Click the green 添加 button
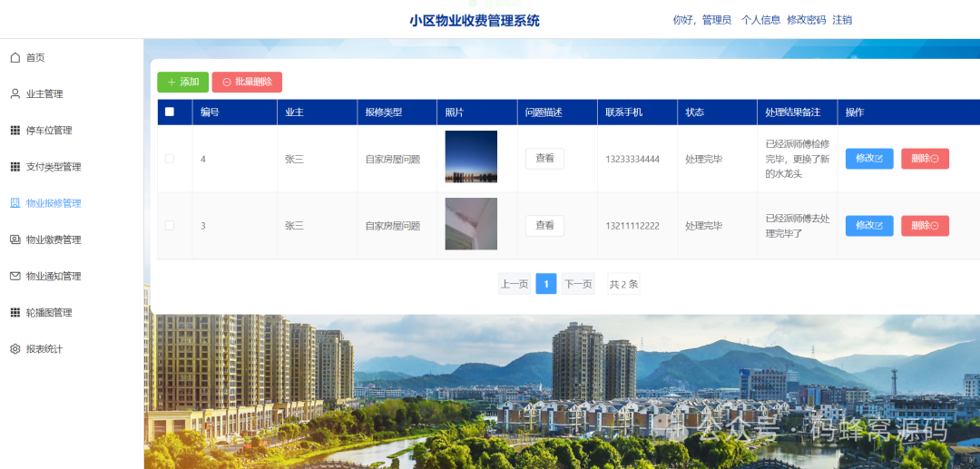This screenshot has height=469, width=980. 183,82
